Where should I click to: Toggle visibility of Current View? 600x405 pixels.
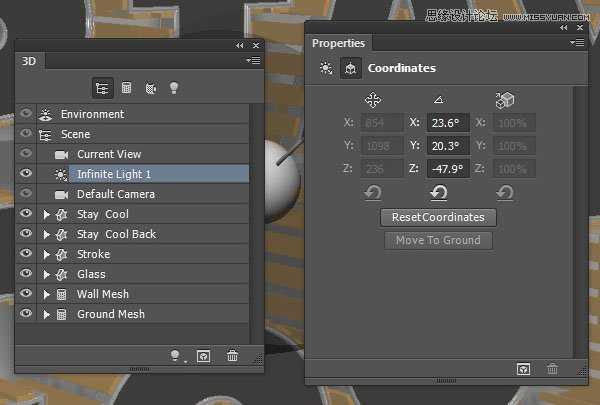coord(26,153)
